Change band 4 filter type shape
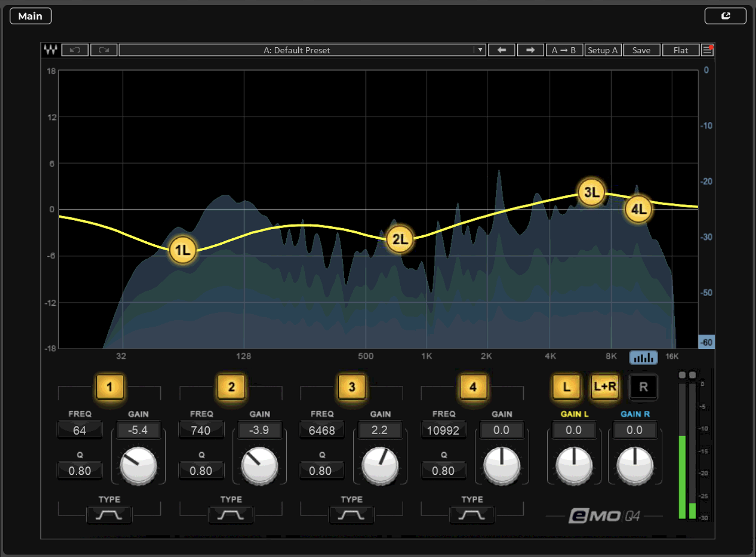The height and width of the screenshot is (557, 756). tap(472, 515)
